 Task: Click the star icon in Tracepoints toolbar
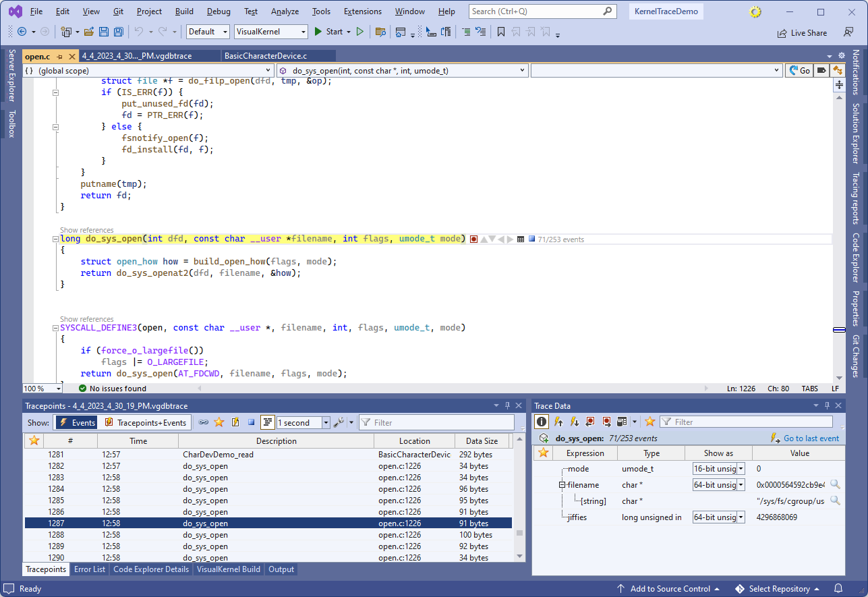pos(219,422)
